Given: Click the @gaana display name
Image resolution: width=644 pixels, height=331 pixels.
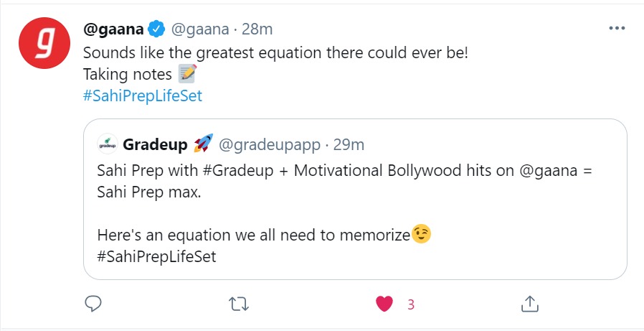Looking at the screenshot, I should 115,29.
